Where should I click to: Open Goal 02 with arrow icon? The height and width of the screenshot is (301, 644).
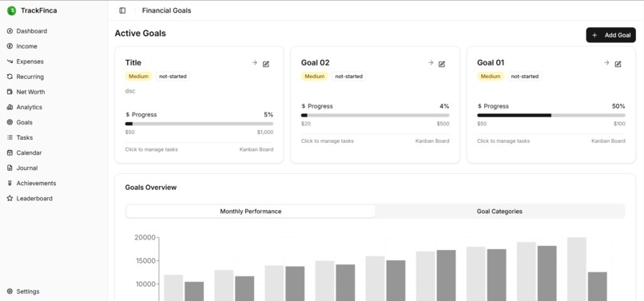pyautogui.click(x=431, y=63)
